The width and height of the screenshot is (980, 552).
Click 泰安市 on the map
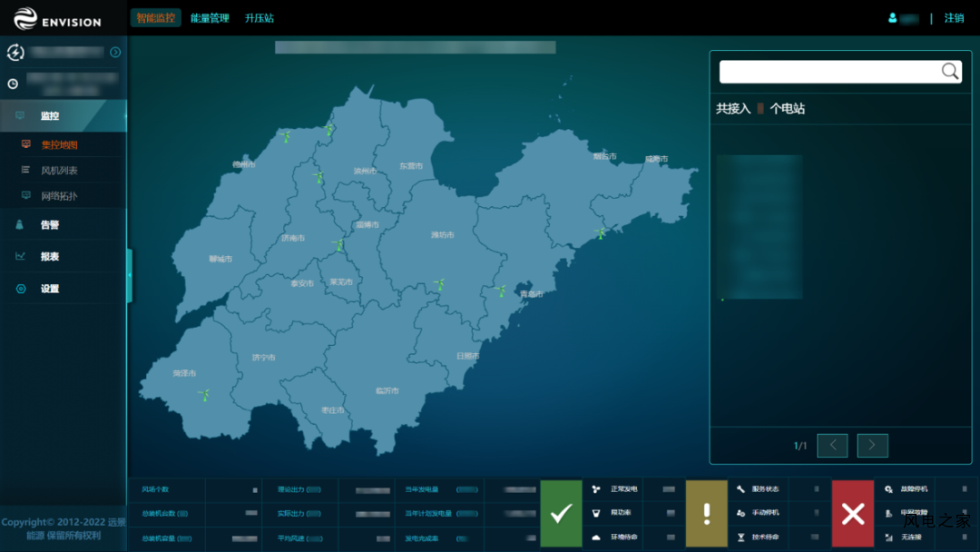point(302,283)
